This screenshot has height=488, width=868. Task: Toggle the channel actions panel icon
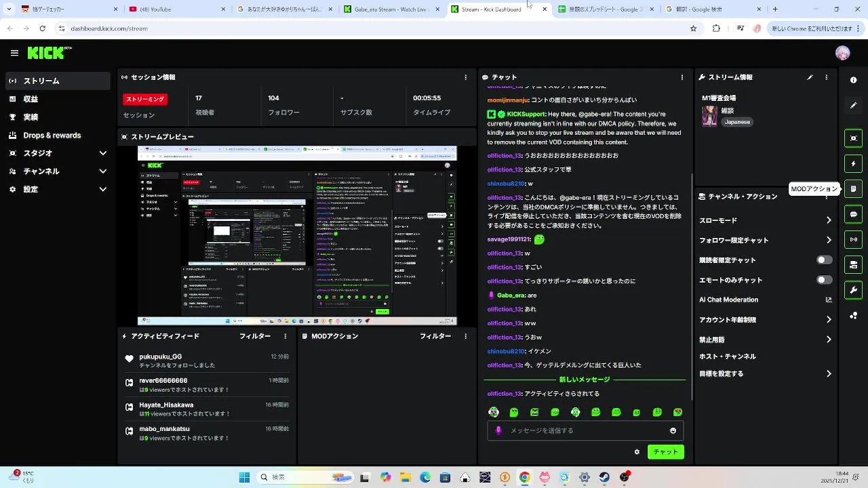[853, 264]
